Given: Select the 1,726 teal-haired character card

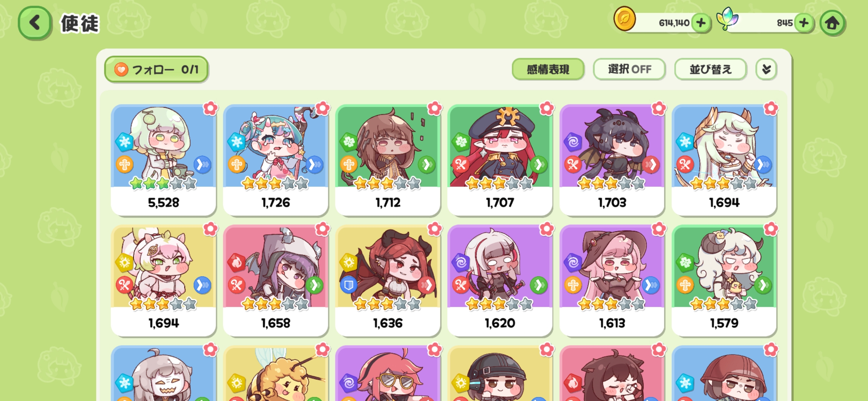Looking at the screenshot, I should coord(276,160).
